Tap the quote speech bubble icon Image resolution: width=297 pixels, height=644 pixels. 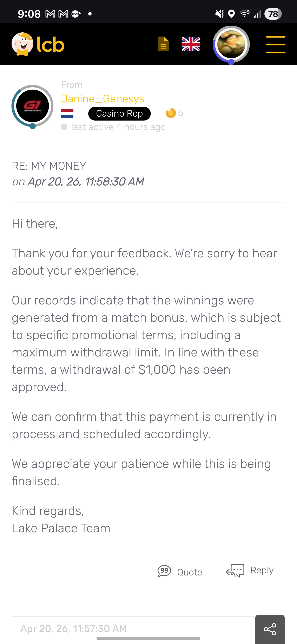(x=164, y=571)
